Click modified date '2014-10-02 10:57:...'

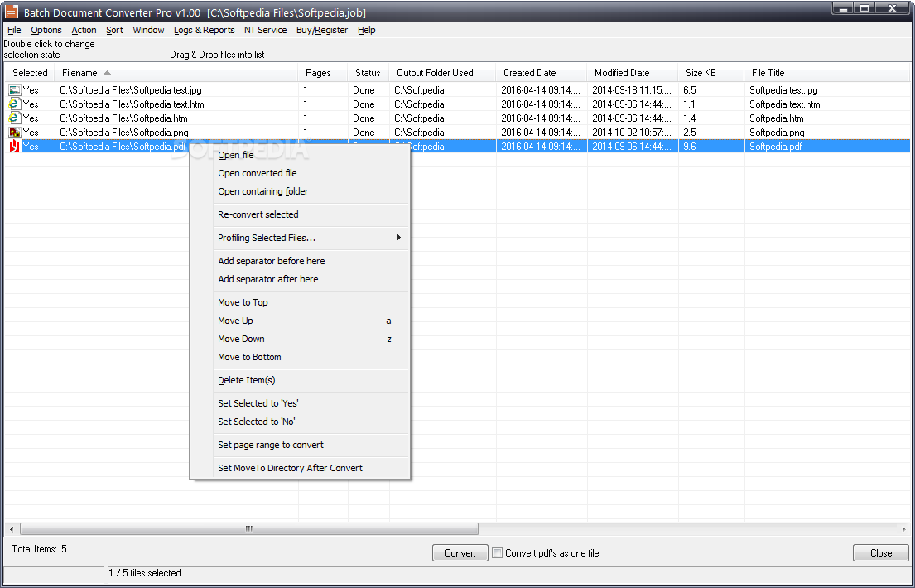pyautogui.click(x=632, y=133)
